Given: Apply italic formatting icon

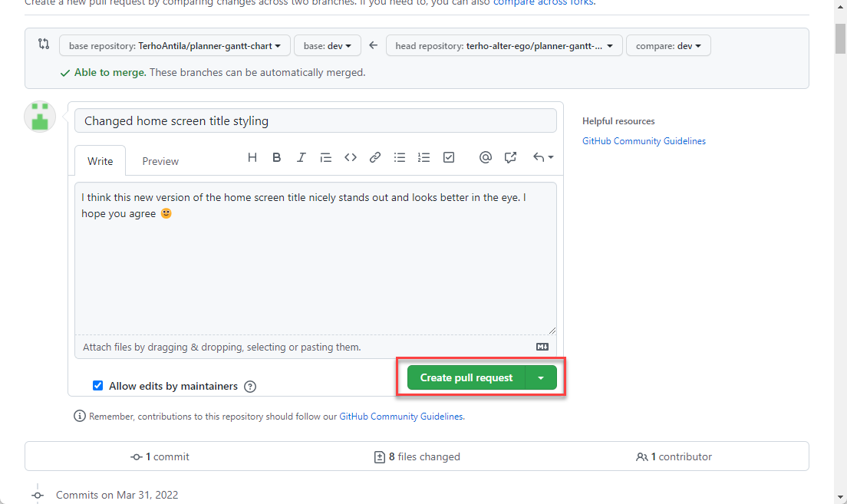Looking at the screenshot, I should pyautogui.click(x=302, y=157).
